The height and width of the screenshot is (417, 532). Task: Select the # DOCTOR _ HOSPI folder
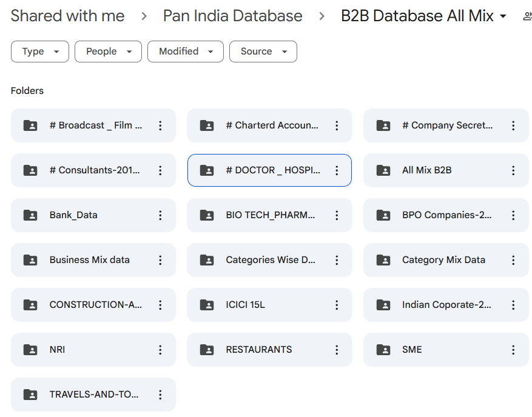[x=269, y=170]
